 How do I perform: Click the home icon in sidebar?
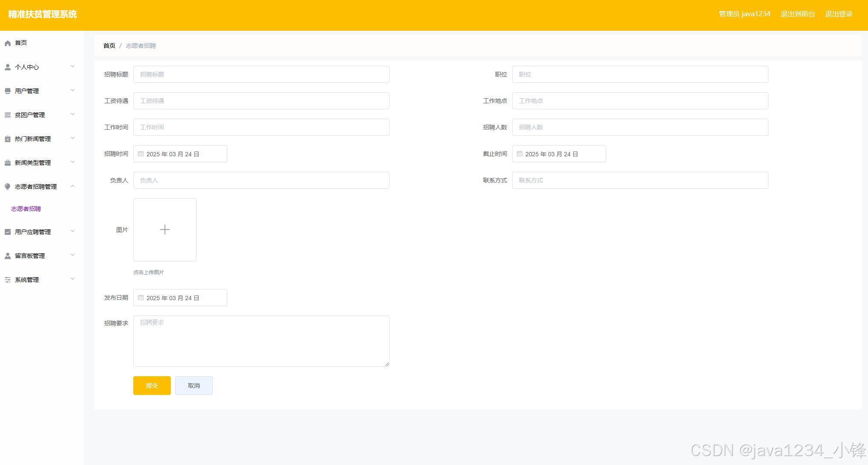8,43
